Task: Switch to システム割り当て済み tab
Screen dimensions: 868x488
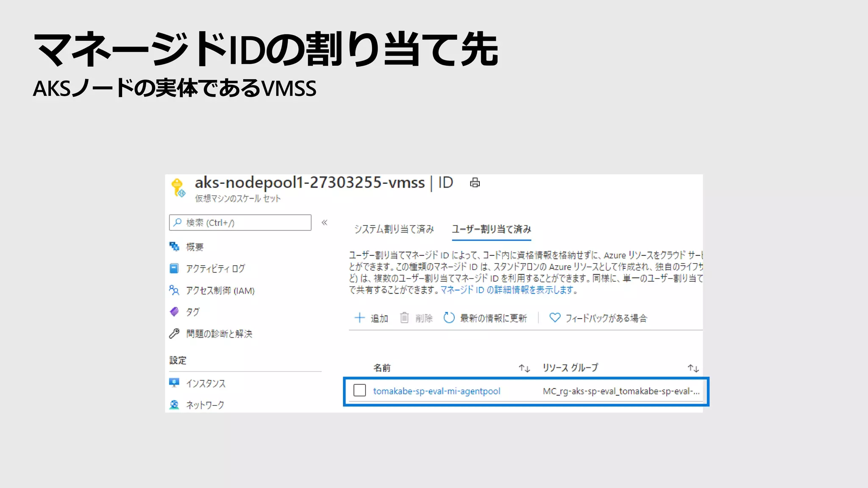Action: coord(394,229)
